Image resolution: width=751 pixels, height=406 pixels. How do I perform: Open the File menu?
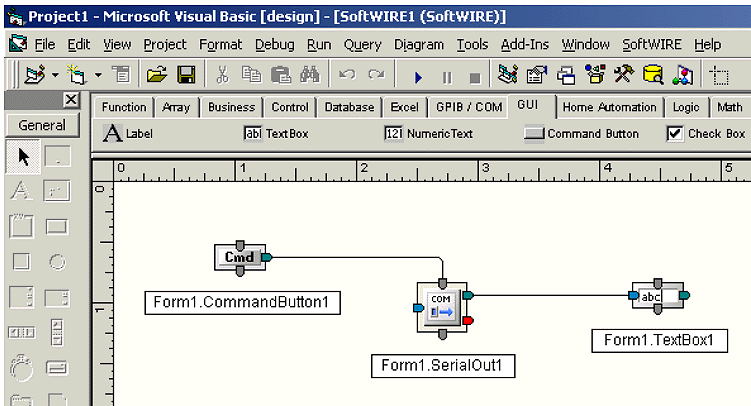coord(45,45)
